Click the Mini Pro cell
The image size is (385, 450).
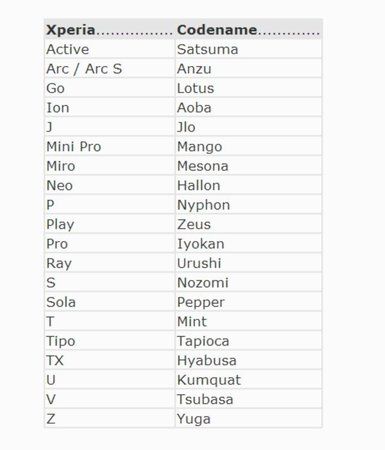[110, 146]
